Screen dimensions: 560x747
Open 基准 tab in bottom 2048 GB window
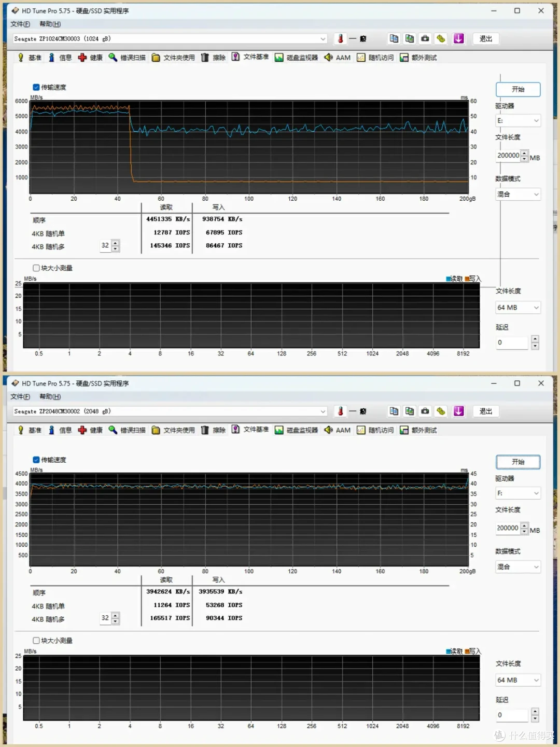[x=30, y=430]
